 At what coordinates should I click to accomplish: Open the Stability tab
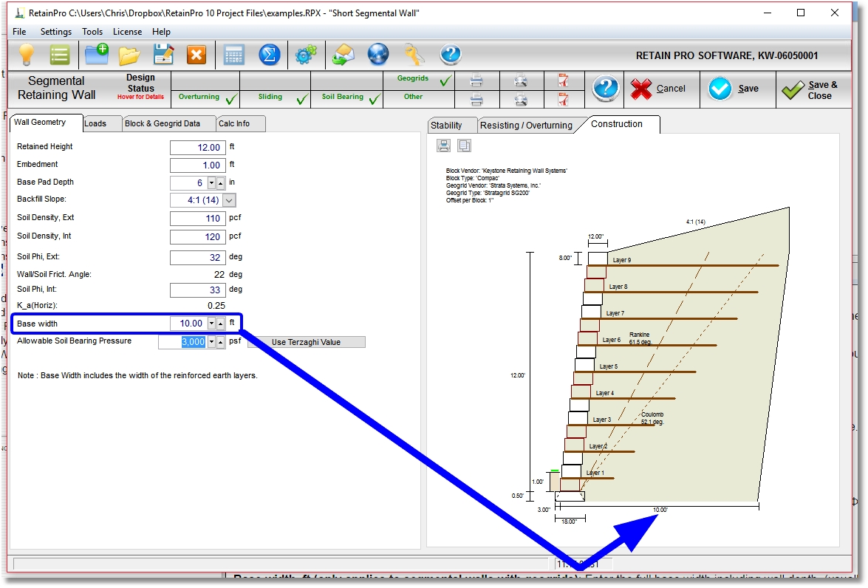446,125
